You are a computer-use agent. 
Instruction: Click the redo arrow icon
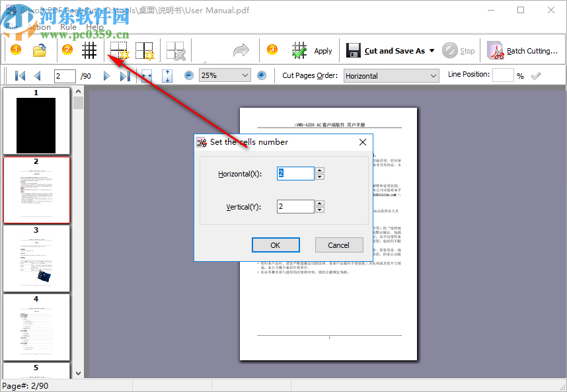[240, 50]
